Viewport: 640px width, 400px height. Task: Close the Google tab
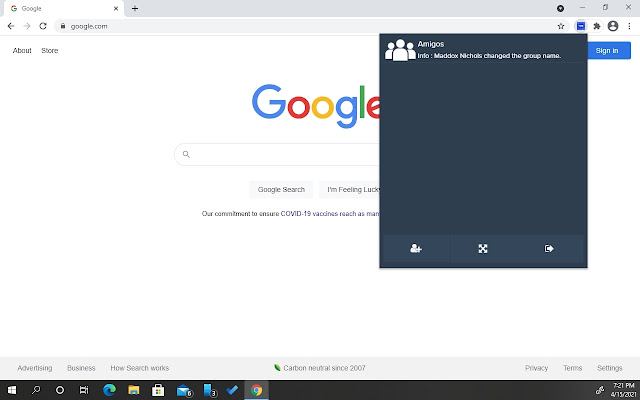[116, 8]
